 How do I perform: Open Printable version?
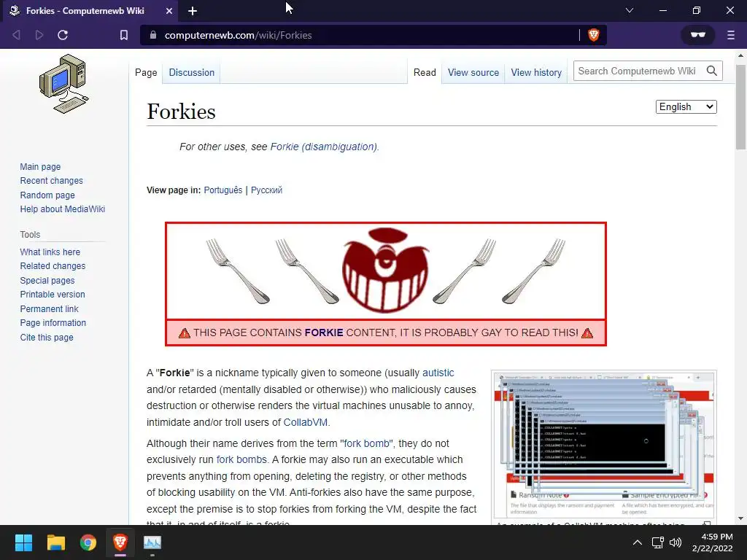click(x=53, y=295)
